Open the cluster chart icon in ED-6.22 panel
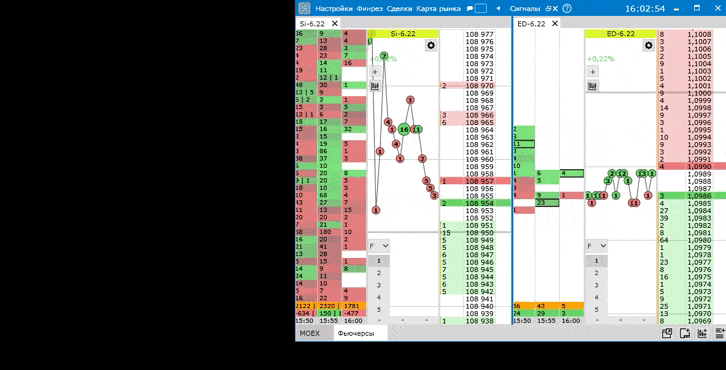Viewport: 726px width, 370px height. [x=593, y=86]
